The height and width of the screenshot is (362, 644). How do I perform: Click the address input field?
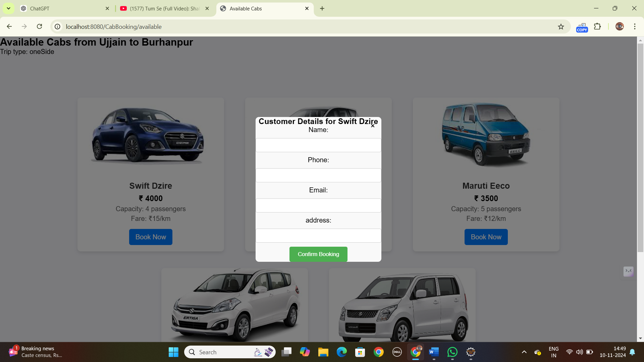(x=318, y=236)
